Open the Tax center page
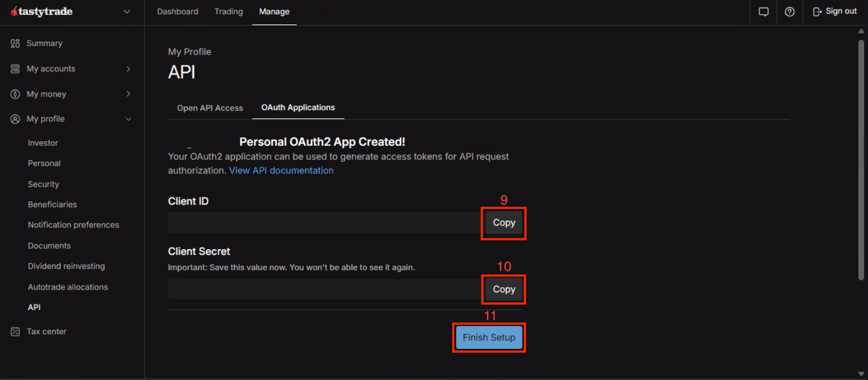The height and width of the screenshot is (380, 868). [46, 332]
